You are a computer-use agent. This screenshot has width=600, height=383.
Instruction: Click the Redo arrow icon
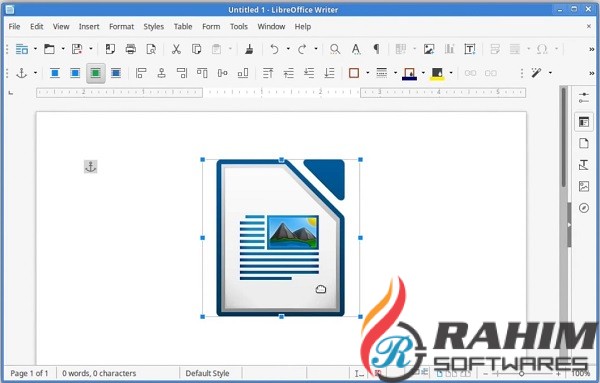coord(302,49)
